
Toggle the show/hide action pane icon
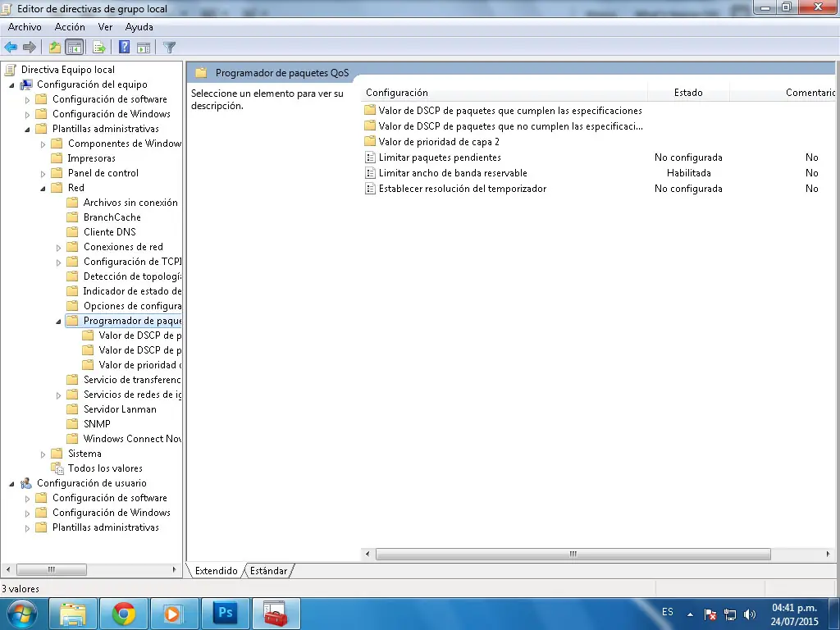(x=144, y=47)
